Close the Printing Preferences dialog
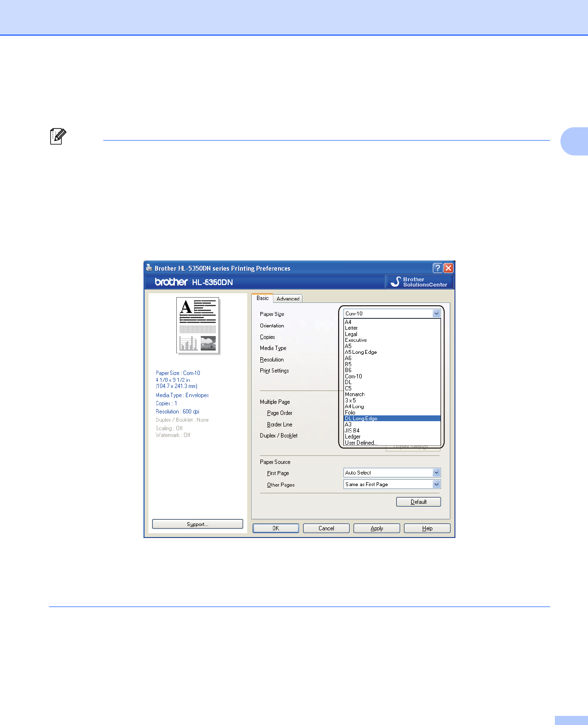Viewport: 588px width, 725px height. coord(448,268)
